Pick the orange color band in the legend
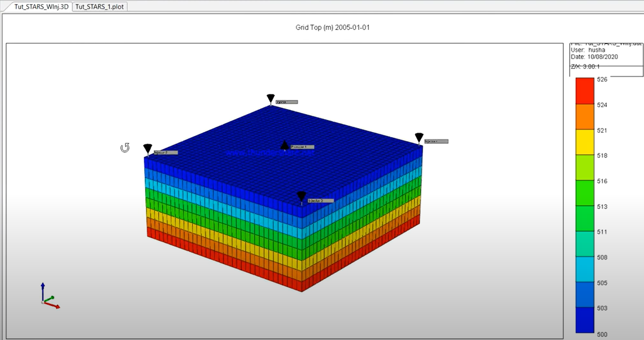644x340 pixels. pos(584,117)
